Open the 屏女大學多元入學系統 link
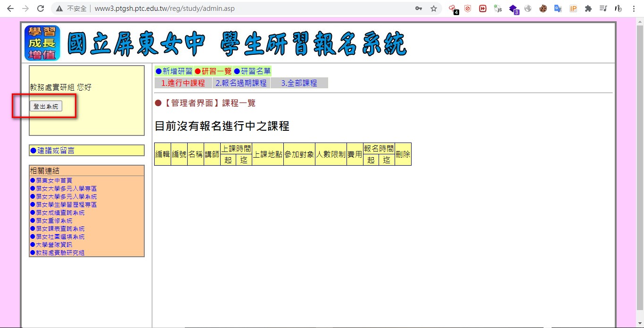The width and height of the screenshot is (644, 328). pyautogui.click(x=63, y=196)
